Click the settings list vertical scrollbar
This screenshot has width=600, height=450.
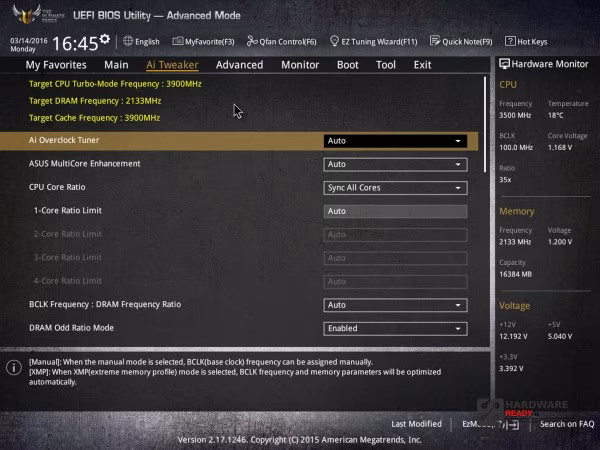[485, 124]
